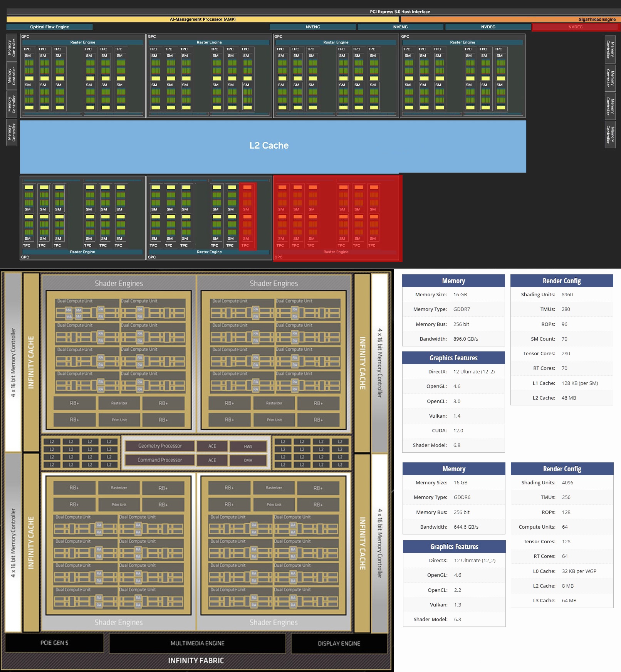Click the PCI Express 5.0 Host Interface label
The height and width of the screenshot is (672, 621).
click(400, 12)
